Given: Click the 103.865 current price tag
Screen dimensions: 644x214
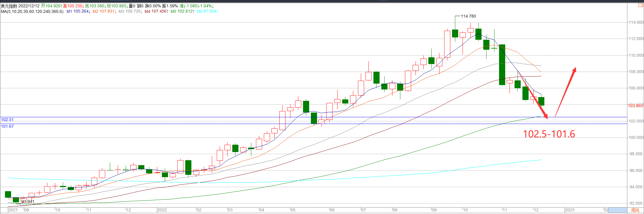Looking at the screenshot, I should 636,106.
